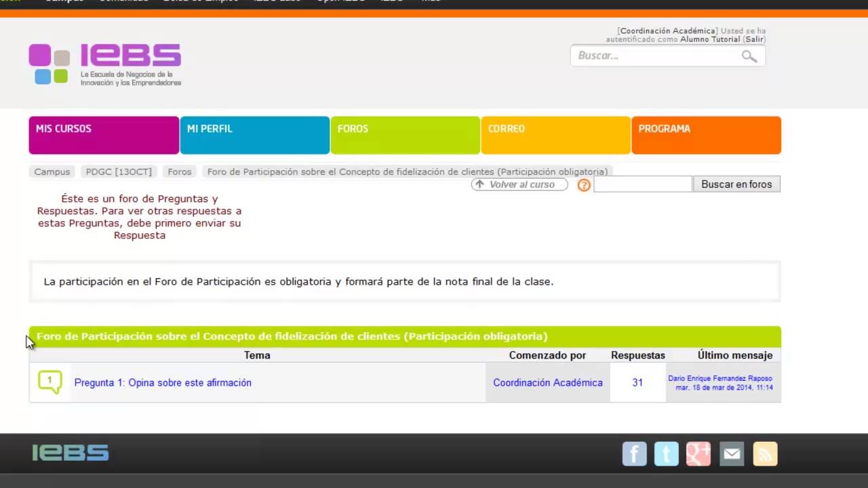Click the Buscar en foros button
This screenshot has height=488, width=868.
[x=736, y=184]
